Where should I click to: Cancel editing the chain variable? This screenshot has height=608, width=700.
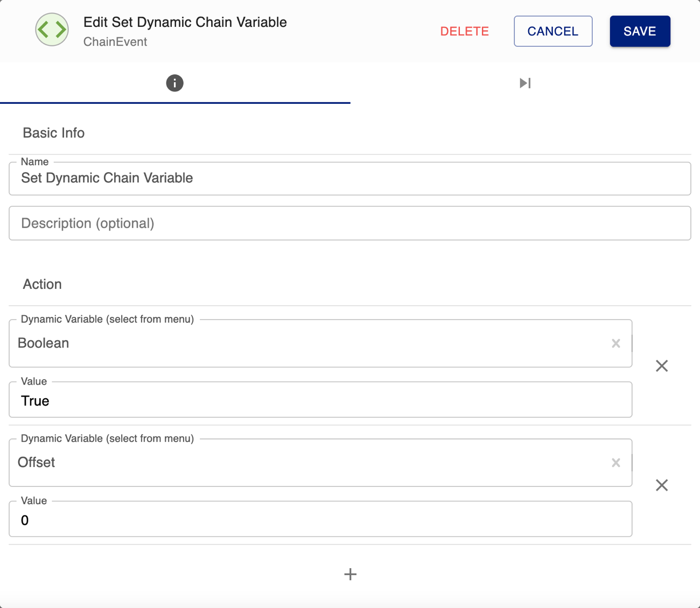tap(553, 31)
